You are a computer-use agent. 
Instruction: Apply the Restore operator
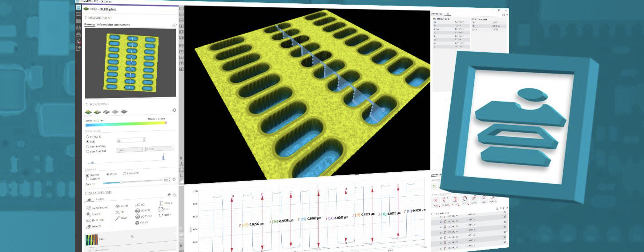click(x=93, y=214)
